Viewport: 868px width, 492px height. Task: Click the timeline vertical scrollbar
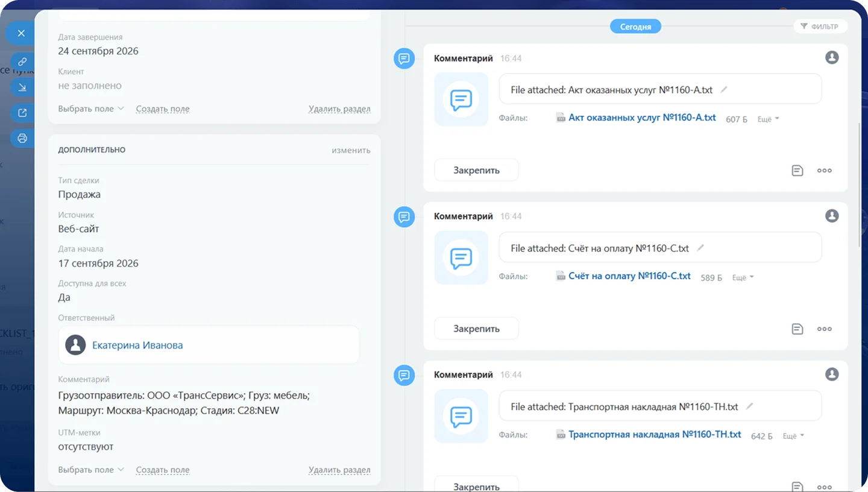[861, 184]
